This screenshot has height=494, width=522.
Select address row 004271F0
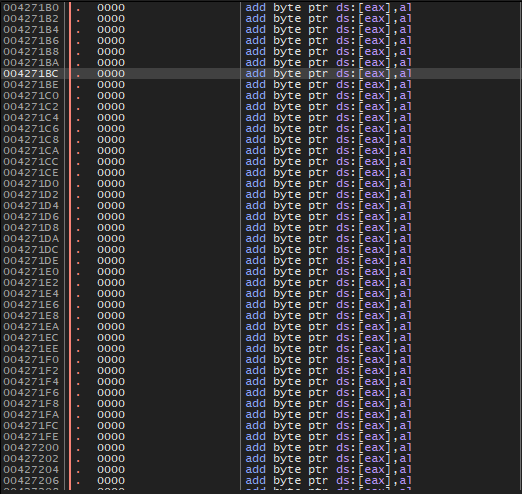[x=31, y=360]
